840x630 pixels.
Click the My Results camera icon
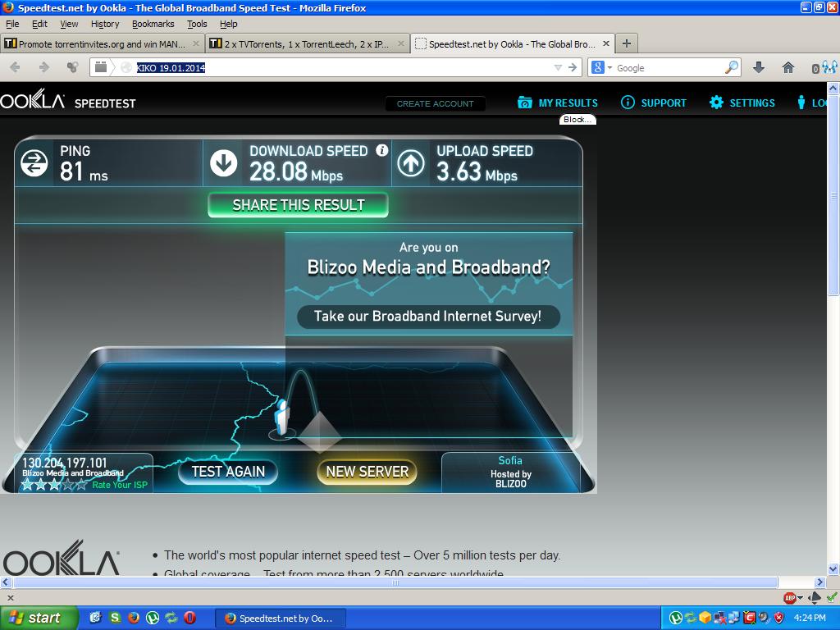[525, 103]
